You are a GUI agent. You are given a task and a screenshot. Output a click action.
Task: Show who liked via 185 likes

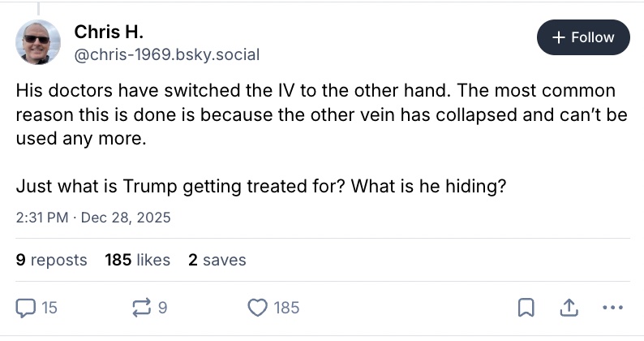(x=137, y=261)
